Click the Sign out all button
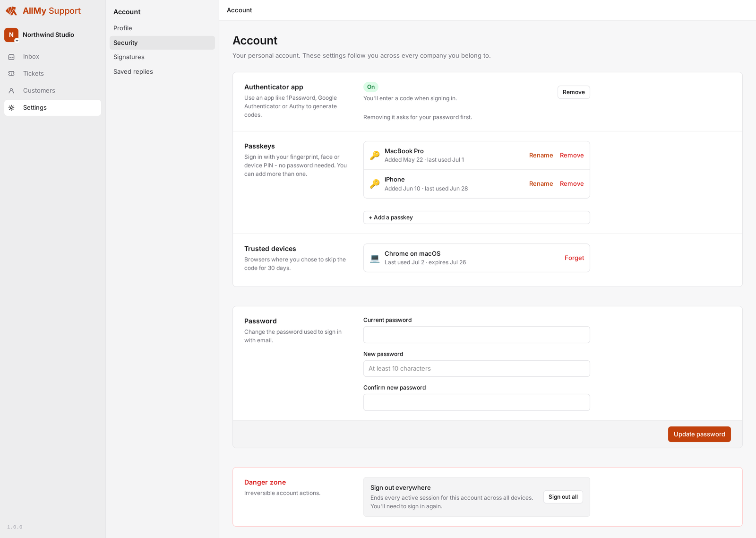Image resolution: width=756 pixels, height=538 pixels. pos(563,497)
